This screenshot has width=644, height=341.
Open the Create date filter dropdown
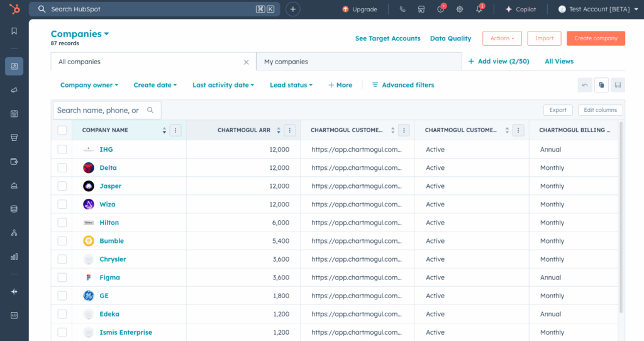pyautogui.click(x=155, y=85)
